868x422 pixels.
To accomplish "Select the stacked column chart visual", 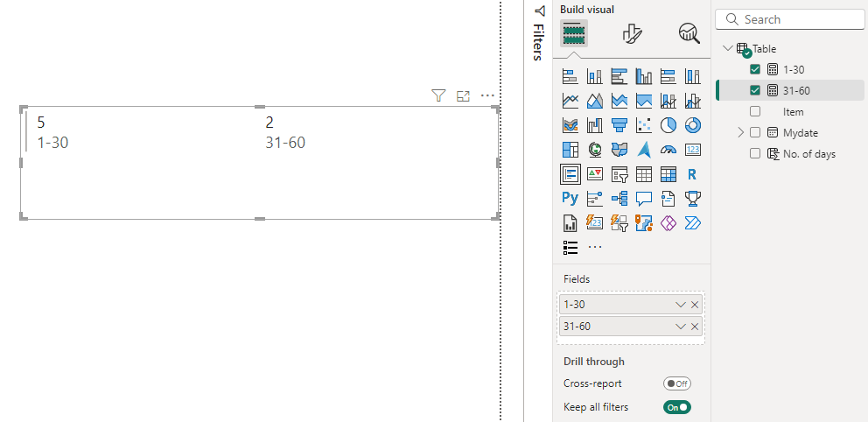I will (594, 76).
